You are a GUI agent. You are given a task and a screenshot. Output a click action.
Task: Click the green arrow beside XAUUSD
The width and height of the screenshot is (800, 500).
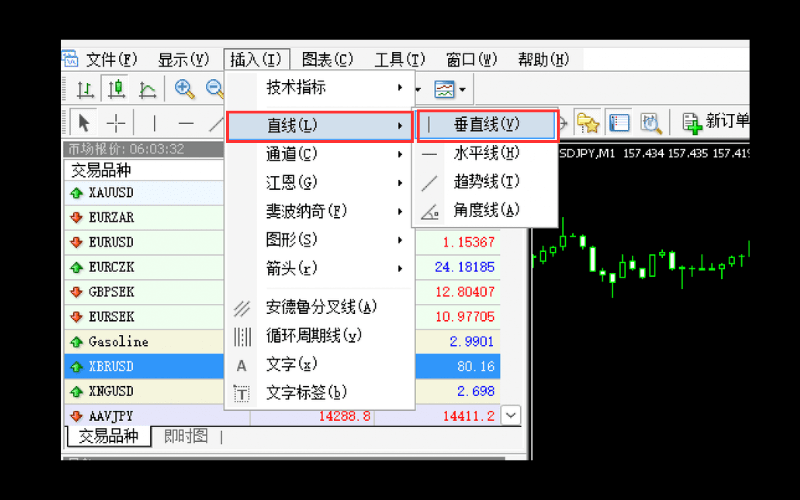tap(77, 193)
